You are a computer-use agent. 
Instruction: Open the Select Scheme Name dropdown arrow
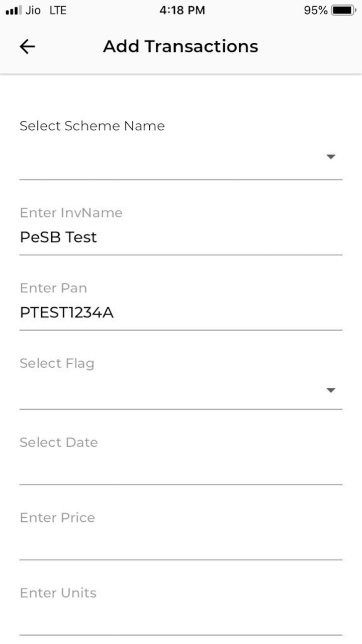pos(330,157)
